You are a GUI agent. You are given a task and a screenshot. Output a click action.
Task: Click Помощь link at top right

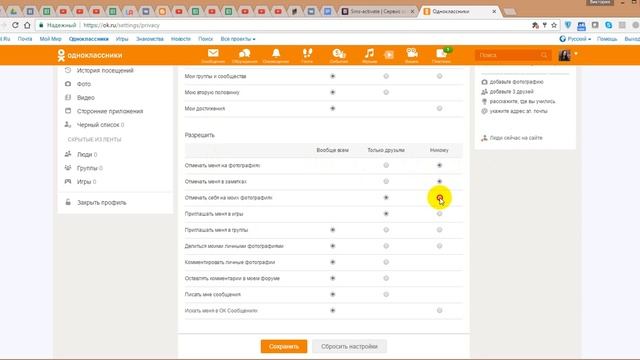tap(607, 39)
